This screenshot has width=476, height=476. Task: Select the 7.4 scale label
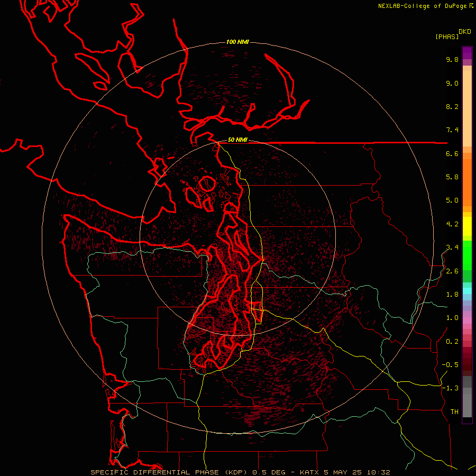click(x=452, y=130)
